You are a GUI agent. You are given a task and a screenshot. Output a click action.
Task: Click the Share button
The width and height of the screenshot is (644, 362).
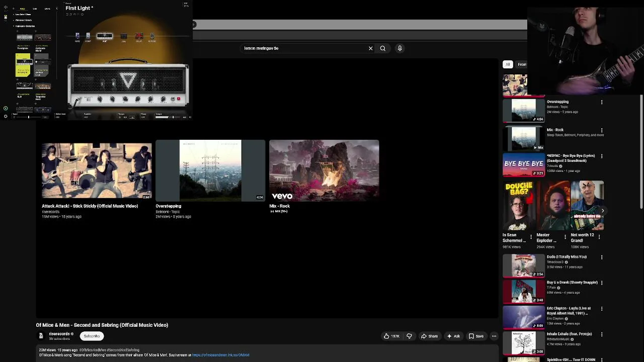point(429,336)
